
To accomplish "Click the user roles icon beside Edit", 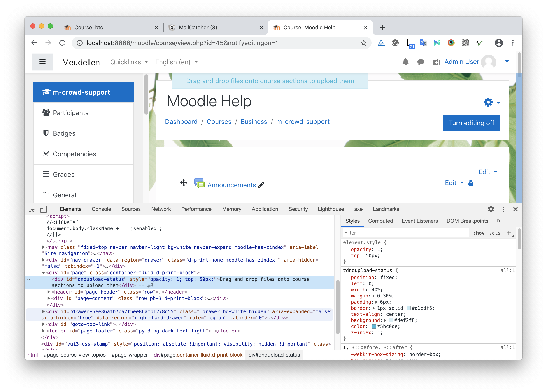I will (x=471, y=183).
